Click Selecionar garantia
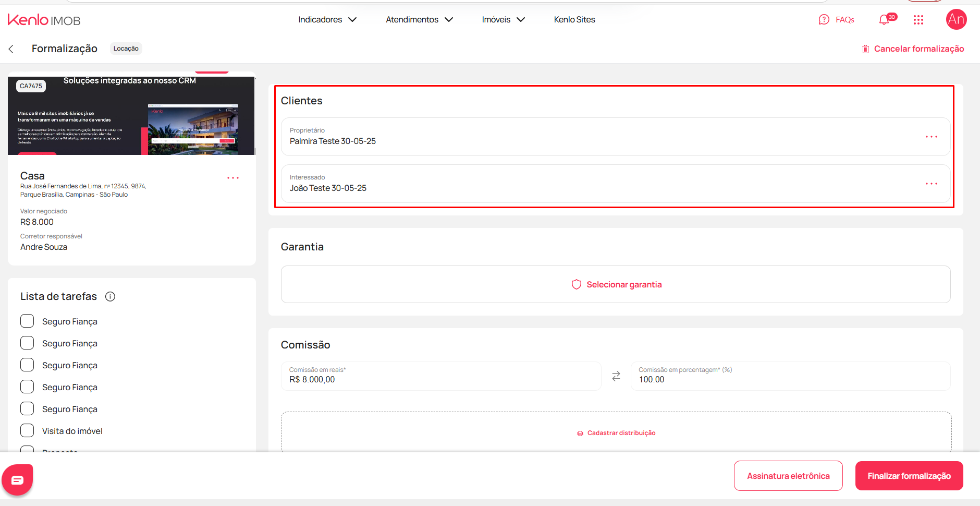980x506 pixels. pyautogui.click(x=624, y=284)
